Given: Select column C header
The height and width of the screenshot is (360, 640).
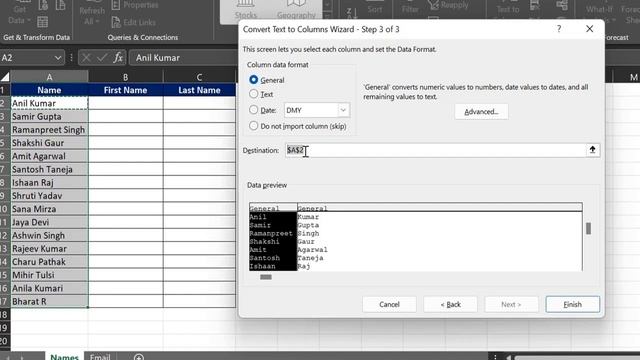Looking at the screenshot, I should [199, 77].
